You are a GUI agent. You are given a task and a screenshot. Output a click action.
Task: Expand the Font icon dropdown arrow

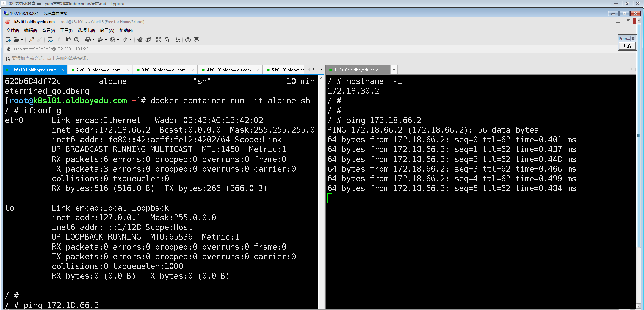point(130,40)
